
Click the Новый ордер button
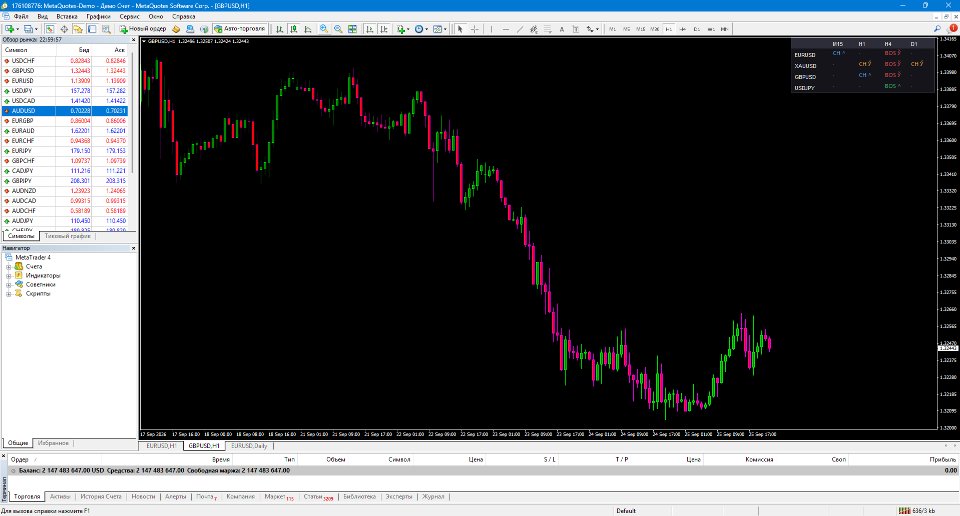143,29
